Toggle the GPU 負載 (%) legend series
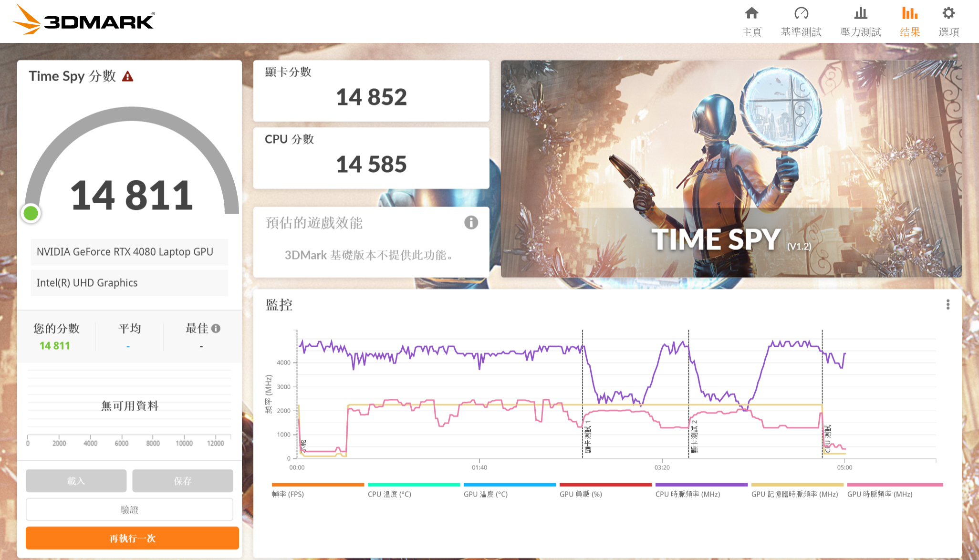Screen dimensions: 979x560 pyautogui.click(x=605, y=490)
